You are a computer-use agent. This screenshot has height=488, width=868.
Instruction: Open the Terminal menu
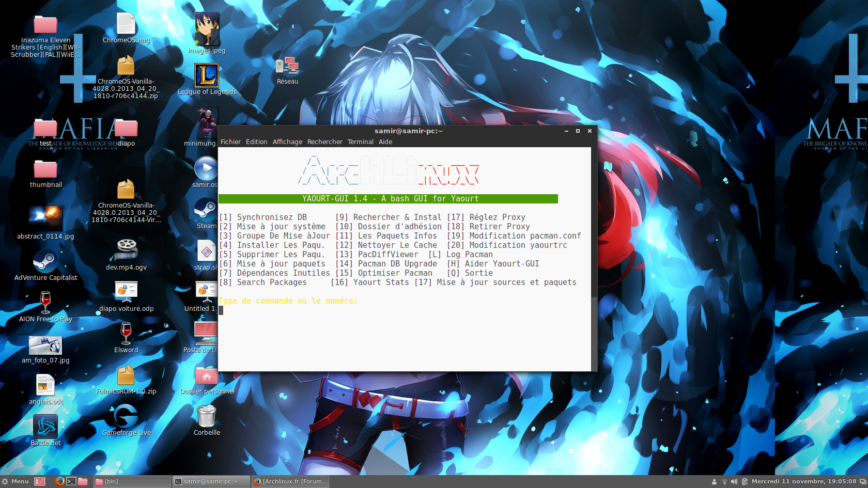coord(361,142)
